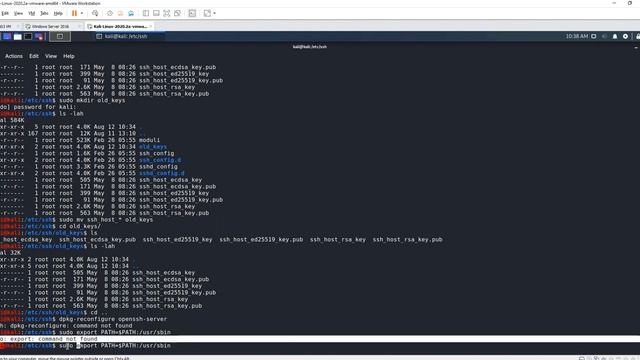Click the volume icon in Kali panel
640x360 pixels.
click(604, 36)
